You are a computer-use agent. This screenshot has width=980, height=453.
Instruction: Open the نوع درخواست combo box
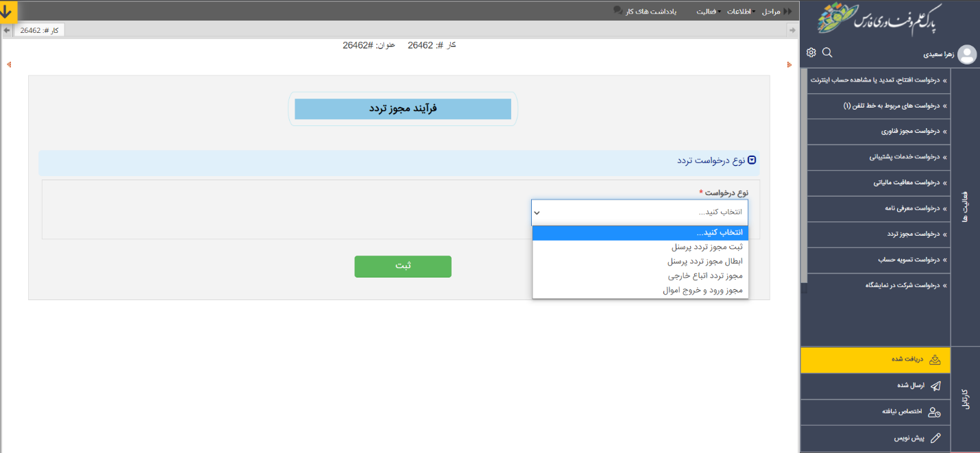[639, 212]
